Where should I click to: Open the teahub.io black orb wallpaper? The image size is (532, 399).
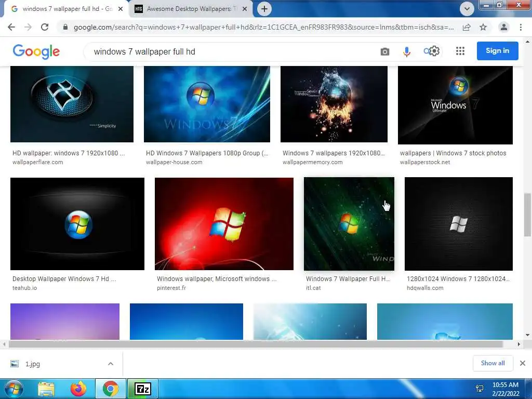77,224
